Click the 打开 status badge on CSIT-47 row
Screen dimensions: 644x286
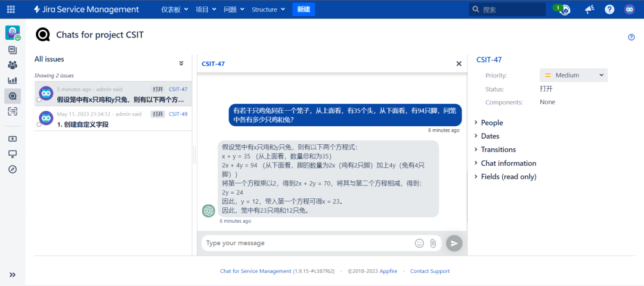(x=158, y=89)
